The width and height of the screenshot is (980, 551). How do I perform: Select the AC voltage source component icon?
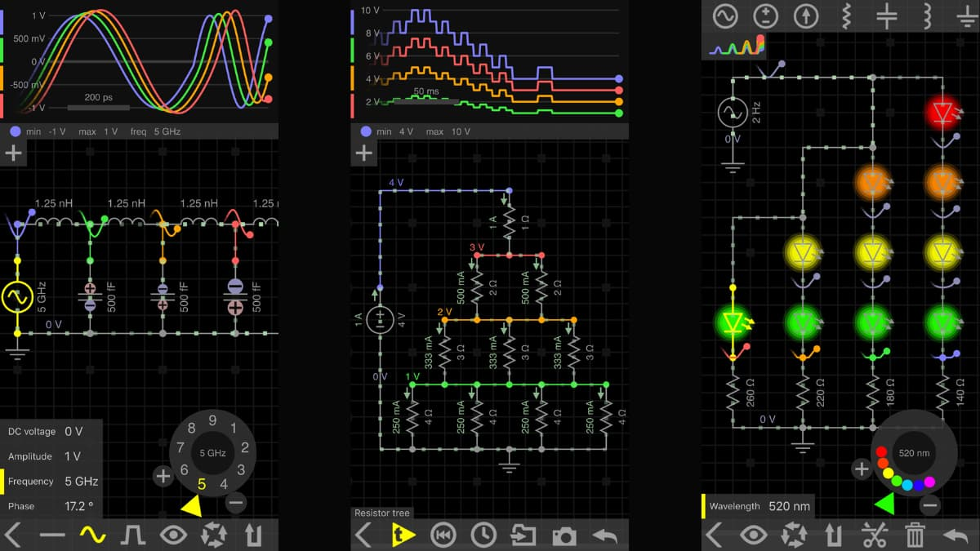click(725, 16)
